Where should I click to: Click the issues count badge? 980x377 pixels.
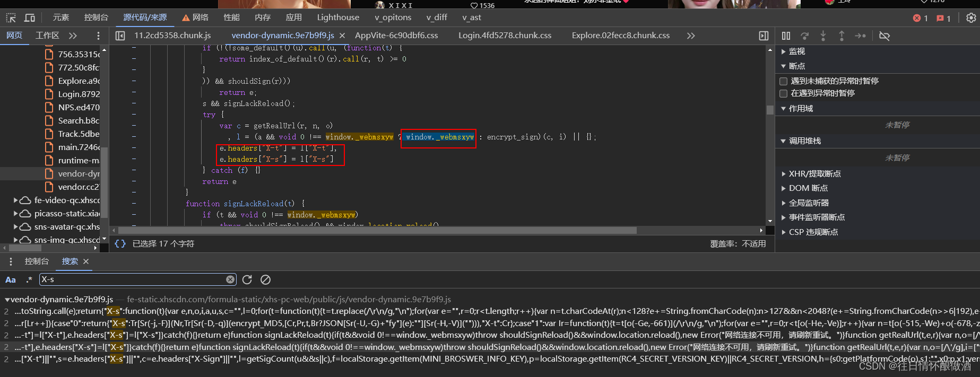point(944,18)
